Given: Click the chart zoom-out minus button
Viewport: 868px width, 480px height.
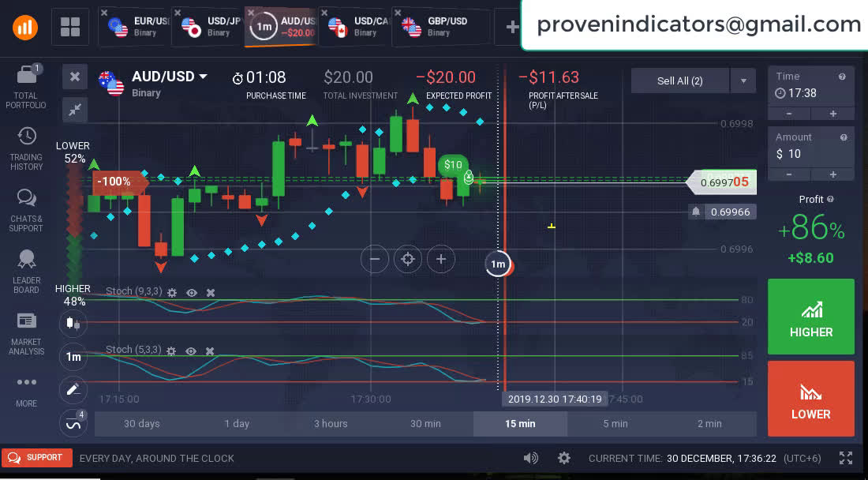Looking at the screenshot, I should tap(375, 259).
